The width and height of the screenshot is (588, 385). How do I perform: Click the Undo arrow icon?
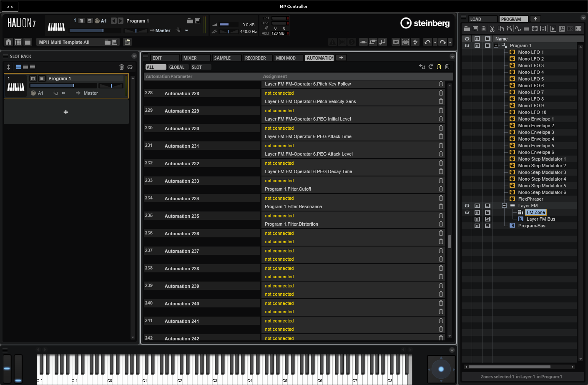pyautogui.click(x=427, y=42)
